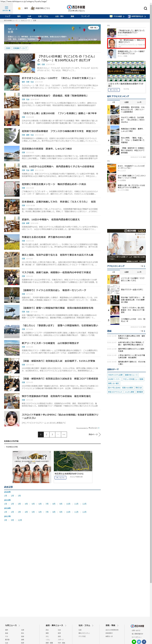
Task: Click the green LINE share icon in footer
Action: point(134,642)
